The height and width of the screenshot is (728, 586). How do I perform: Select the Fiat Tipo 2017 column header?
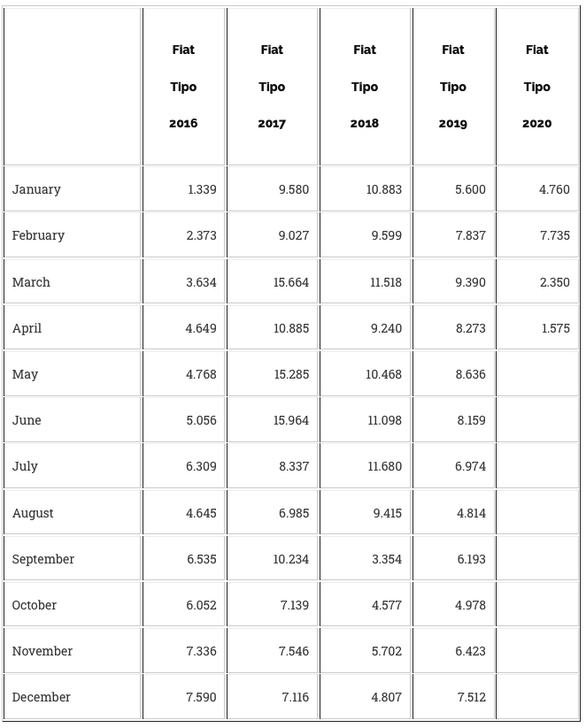272,87
